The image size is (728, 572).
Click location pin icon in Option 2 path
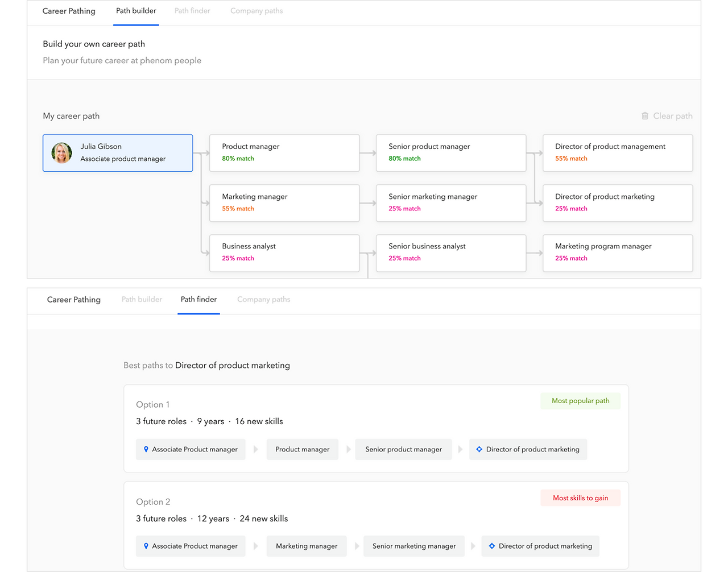click(146, 546)
